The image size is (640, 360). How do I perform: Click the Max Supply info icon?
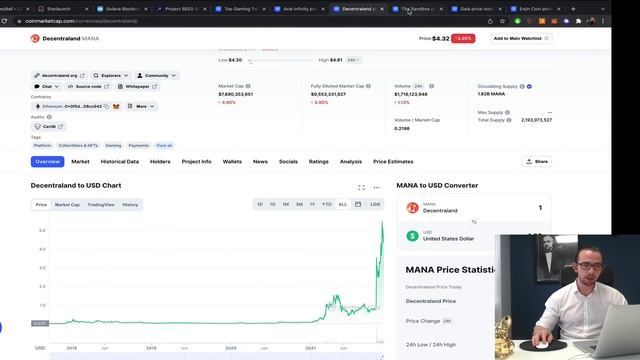pyautogui.click(x=507, y=113)
